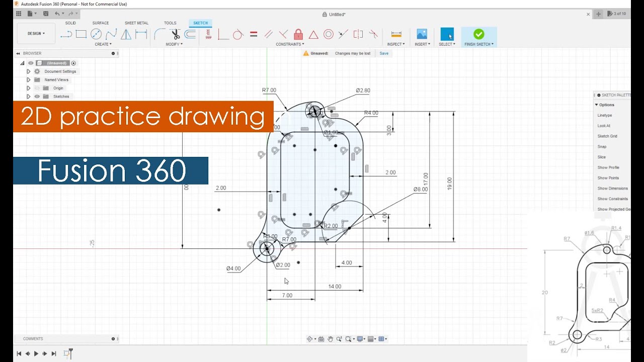
Task: Apply Collinear constraint from toolbar
Action: [343, 34]
